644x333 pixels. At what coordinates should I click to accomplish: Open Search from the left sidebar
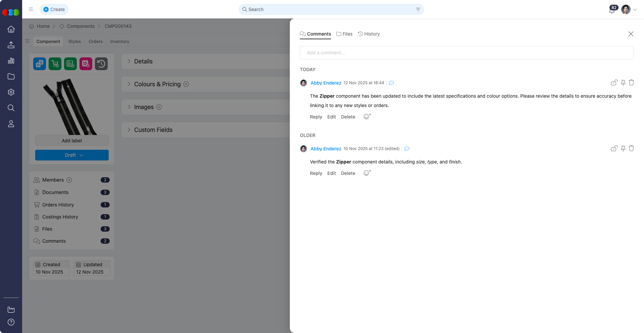pyautogui.click(x=11, y=108)
